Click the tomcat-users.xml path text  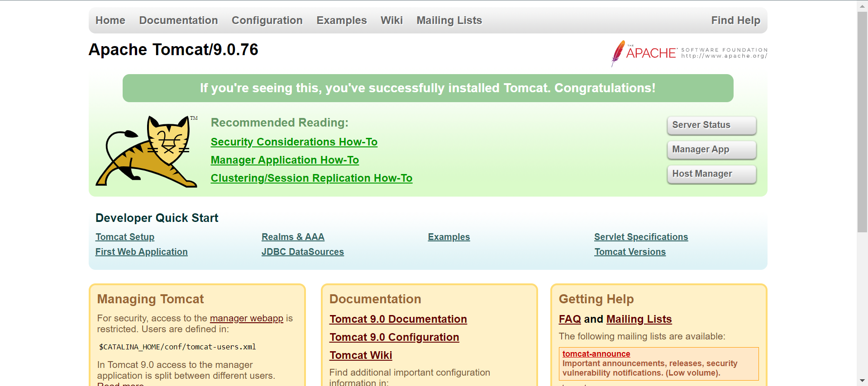[177, 347]
